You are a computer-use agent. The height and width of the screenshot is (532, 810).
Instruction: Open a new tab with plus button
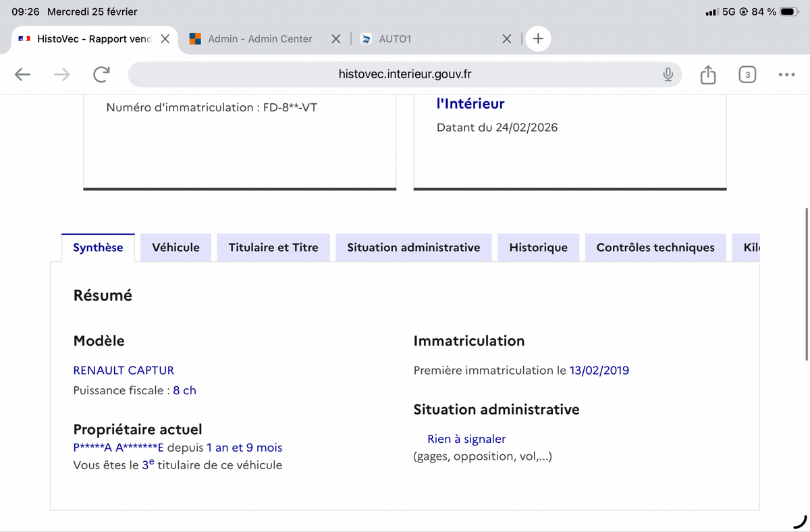pyautogui.click(x=538, y=38)
